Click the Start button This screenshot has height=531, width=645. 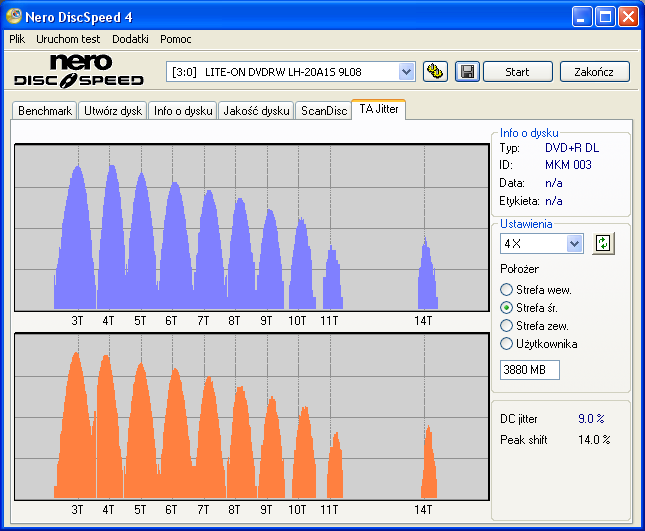(x=517, y=72)
